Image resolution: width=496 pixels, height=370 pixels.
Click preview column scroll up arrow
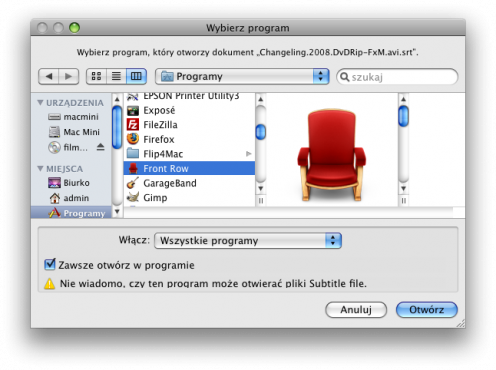click(403, 99)
